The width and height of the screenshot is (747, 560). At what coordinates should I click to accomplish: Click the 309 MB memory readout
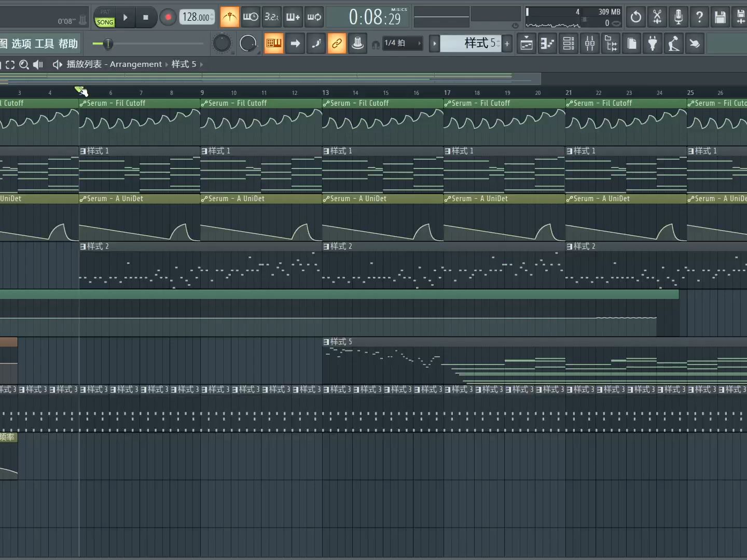point(609,12)
